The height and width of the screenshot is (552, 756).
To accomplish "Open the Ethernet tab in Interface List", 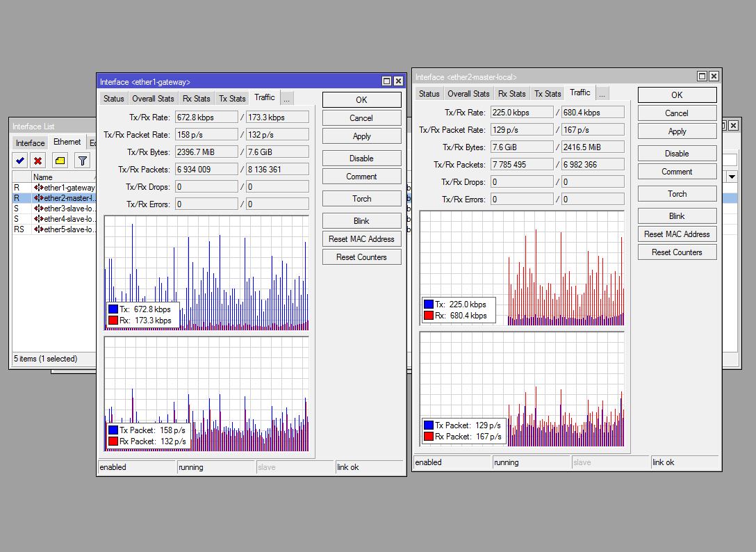I will 67,142.
